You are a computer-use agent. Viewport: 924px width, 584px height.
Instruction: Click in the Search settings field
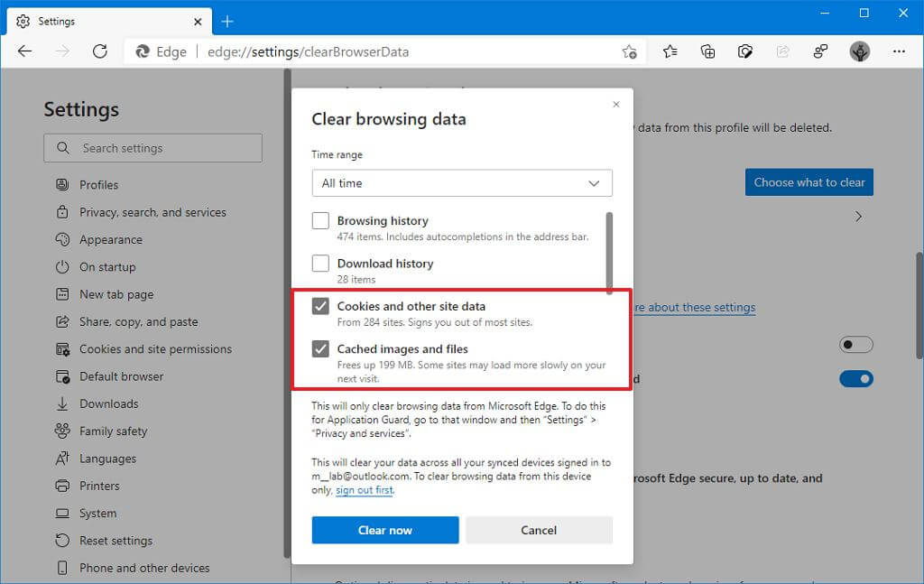click(x=152, y=148)
